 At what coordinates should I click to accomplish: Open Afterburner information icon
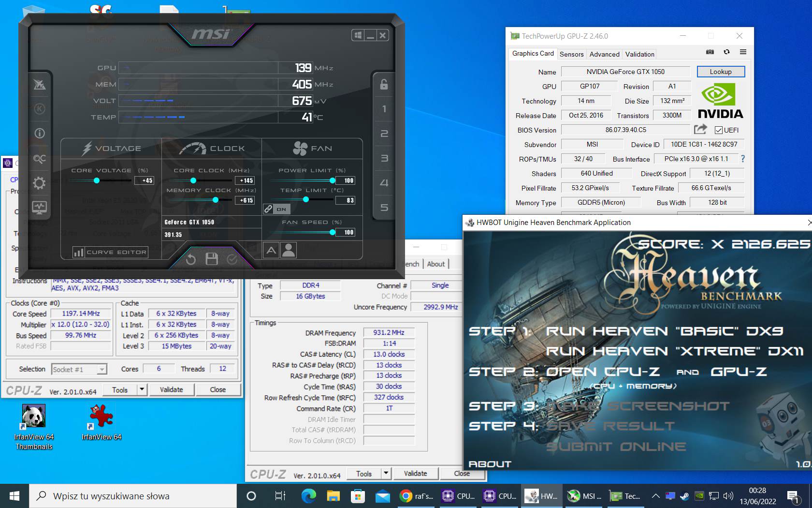[x=40, y=133]
